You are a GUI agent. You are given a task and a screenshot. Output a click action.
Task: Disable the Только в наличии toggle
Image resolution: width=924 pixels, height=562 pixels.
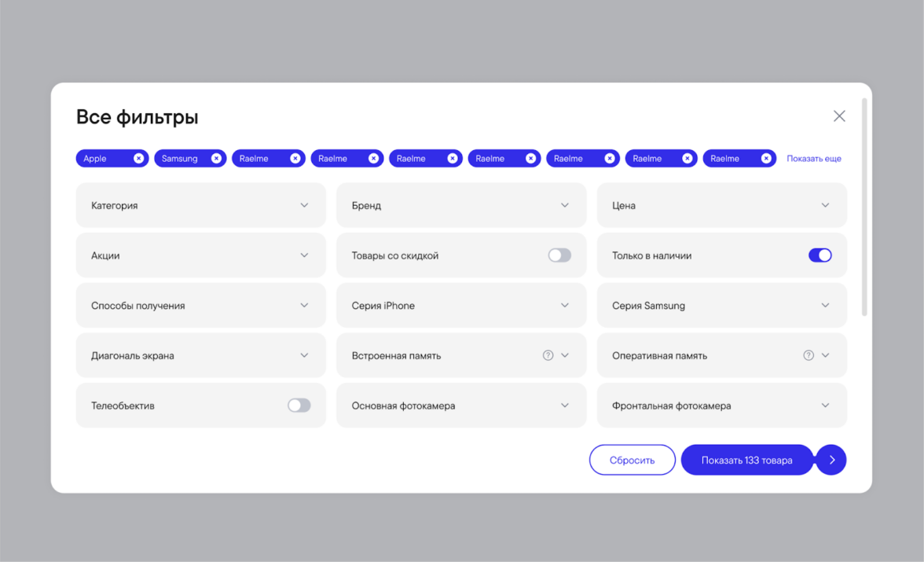coord(819,255)
